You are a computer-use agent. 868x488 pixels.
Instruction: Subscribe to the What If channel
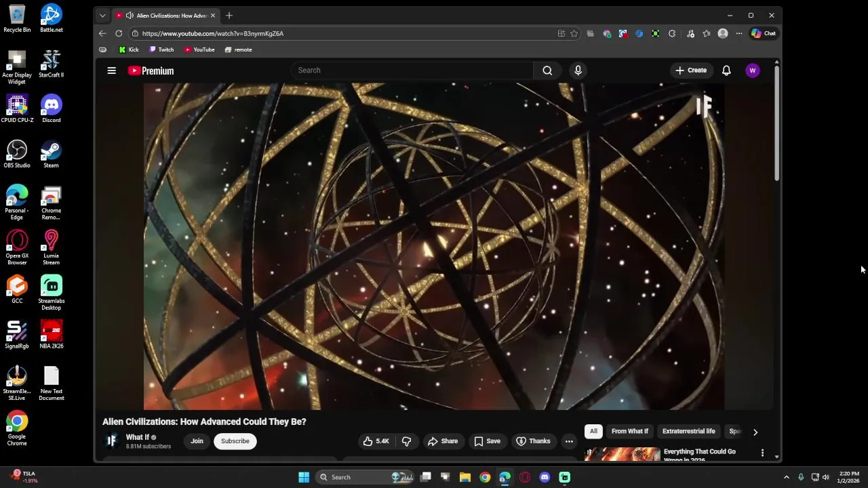pyautogui.click(x=235, y=441)
